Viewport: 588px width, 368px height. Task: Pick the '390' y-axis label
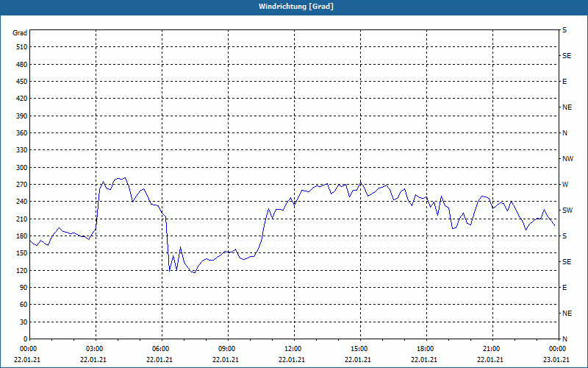(22, 116)
